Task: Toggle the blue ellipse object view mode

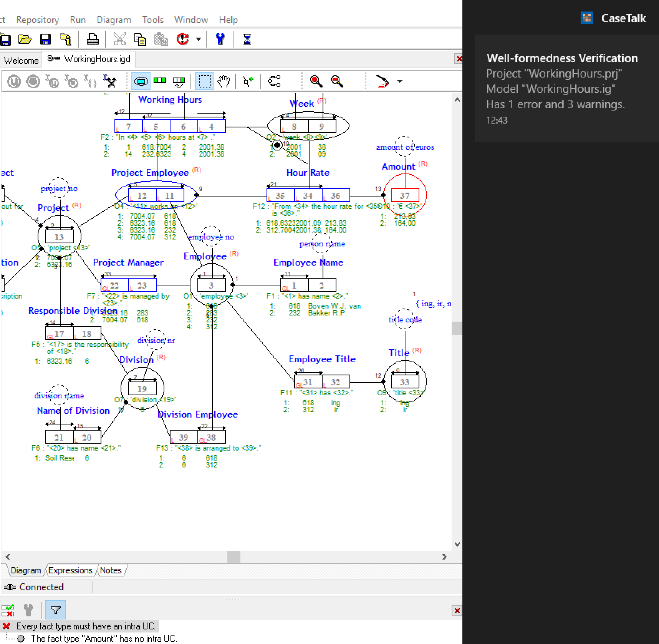Action: click(141, 81)
